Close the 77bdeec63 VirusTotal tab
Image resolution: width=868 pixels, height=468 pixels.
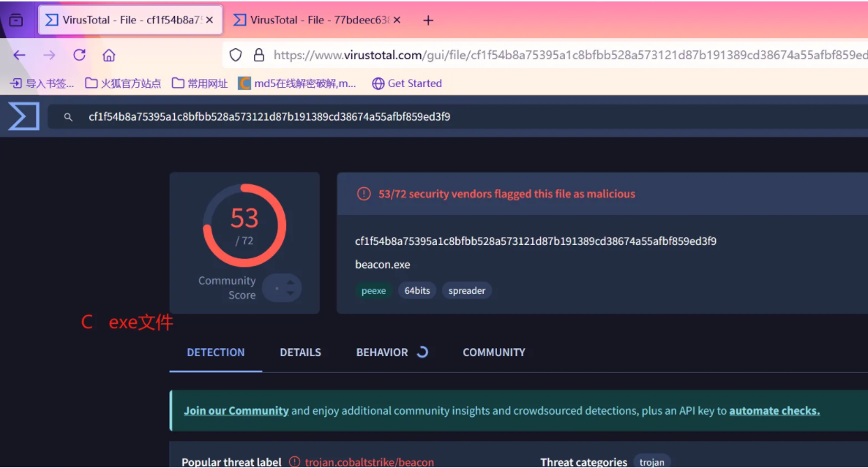[x=397, y=20]
